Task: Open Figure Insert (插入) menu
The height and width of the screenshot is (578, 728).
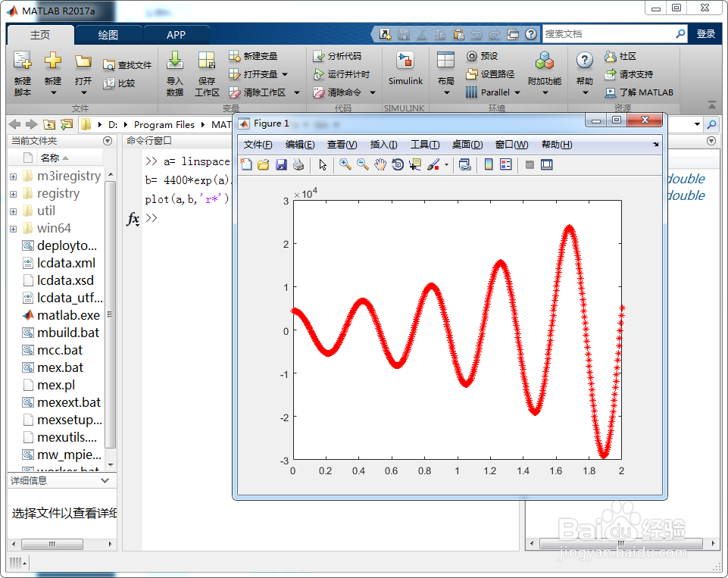Action: pyautogui.click(x=383, y=145)
